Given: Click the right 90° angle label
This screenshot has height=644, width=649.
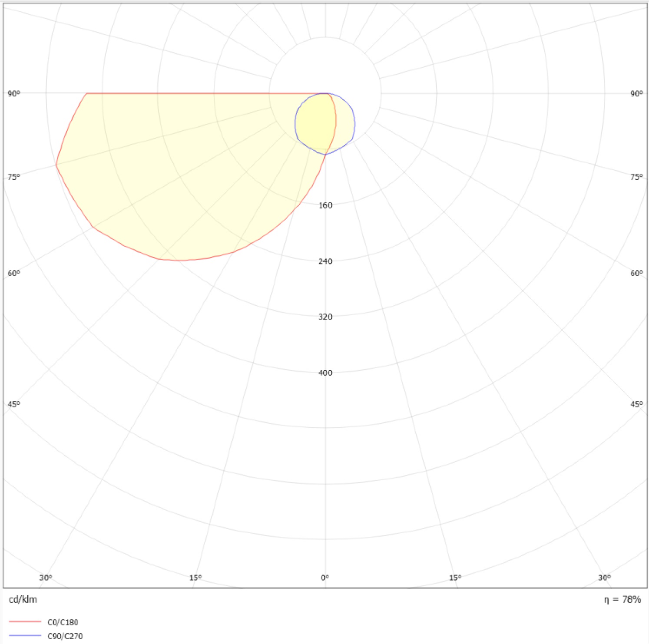Looking at the screenshot, I should click(x=636, y=94).
